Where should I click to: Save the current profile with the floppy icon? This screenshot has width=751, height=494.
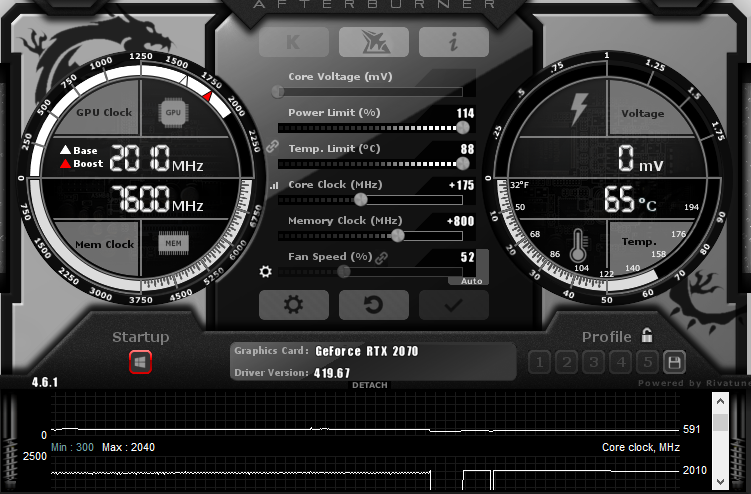(674, 362)
